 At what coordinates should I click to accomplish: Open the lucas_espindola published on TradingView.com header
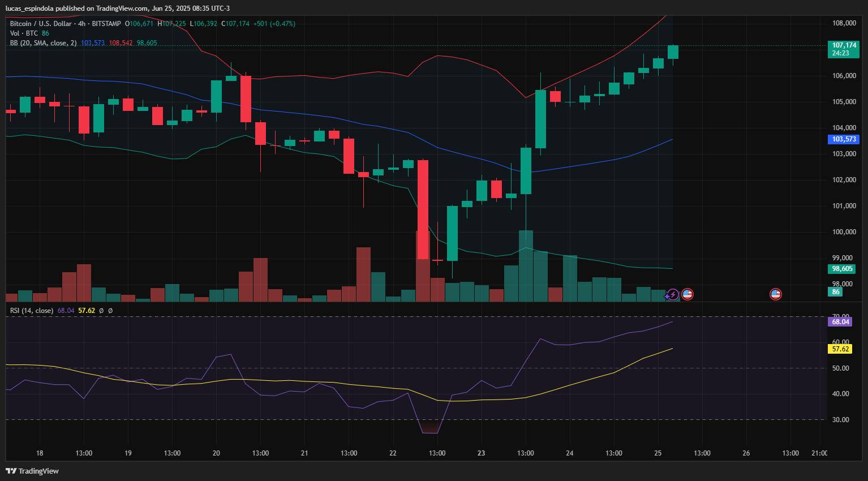(118, 8)
